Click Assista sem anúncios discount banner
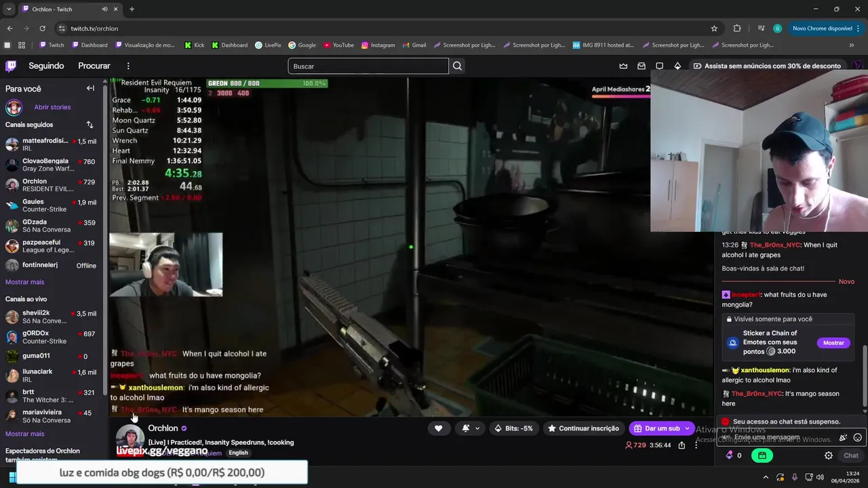The image size is (868, 488). tap(767, 66)
